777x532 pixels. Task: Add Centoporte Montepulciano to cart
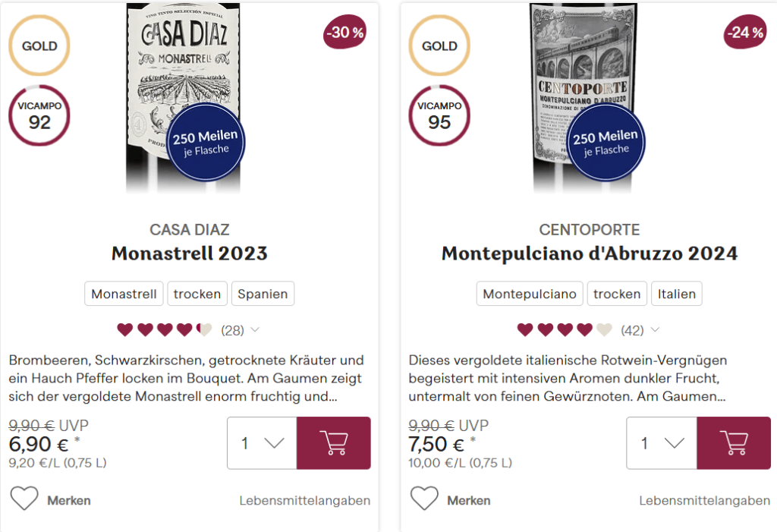click(x=733, y=442)
